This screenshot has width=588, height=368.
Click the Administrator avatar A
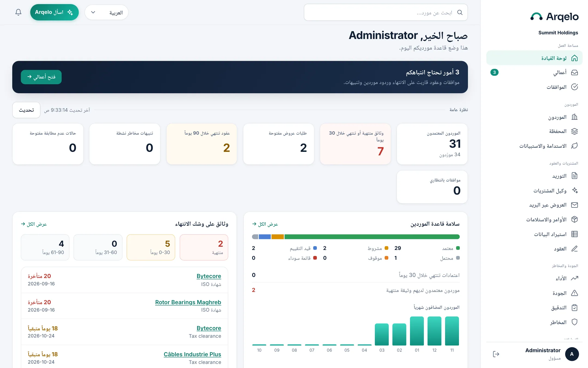click(572, 354)
